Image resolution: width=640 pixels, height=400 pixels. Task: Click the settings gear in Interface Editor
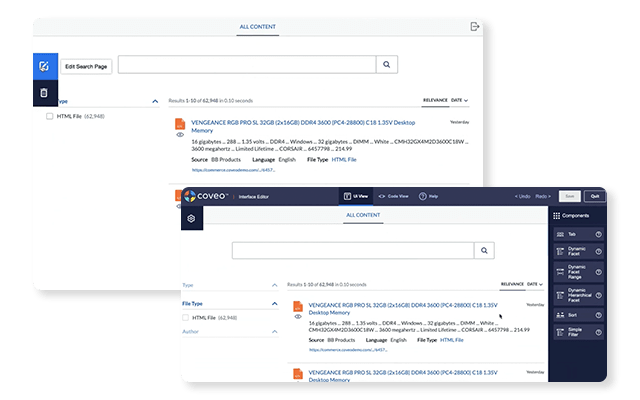click(x=190, y=218)
